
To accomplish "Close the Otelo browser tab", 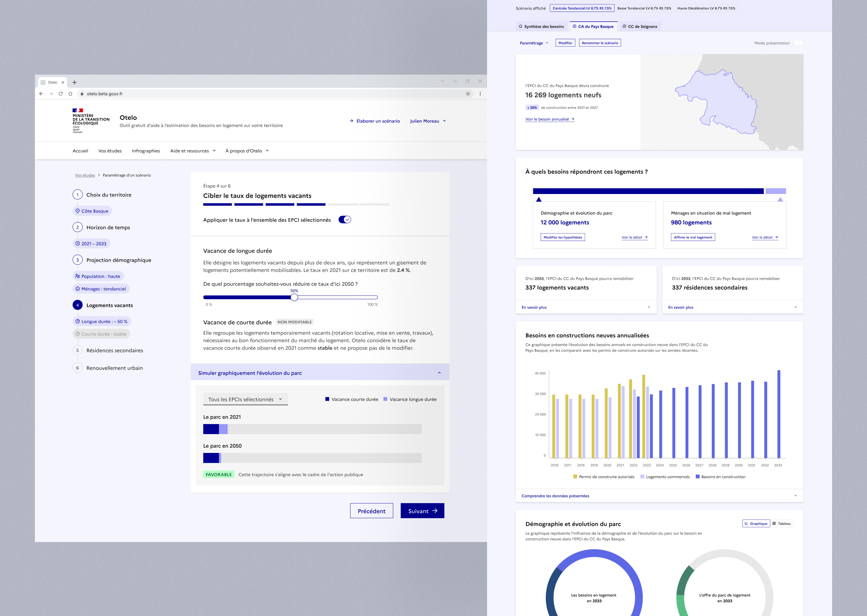I will (x=63, y=82).
